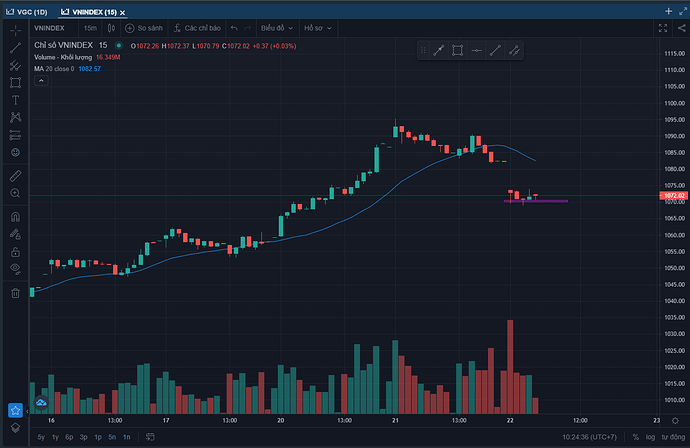Pick trend line in floating toolbar
The image size is (690, 448).
[x=495, y=51]
